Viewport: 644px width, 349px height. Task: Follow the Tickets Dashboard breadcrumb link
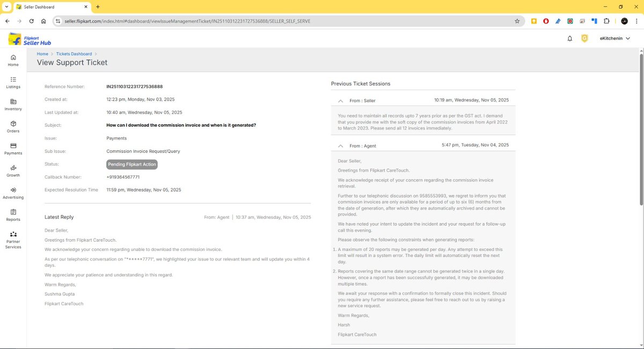point(74,54)
